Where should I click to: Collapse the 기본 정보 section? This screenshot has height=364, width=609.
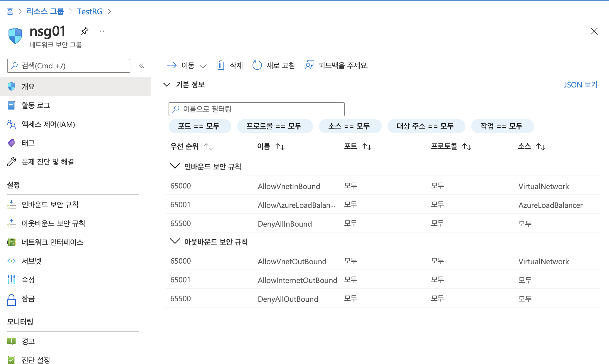point(167,85)
